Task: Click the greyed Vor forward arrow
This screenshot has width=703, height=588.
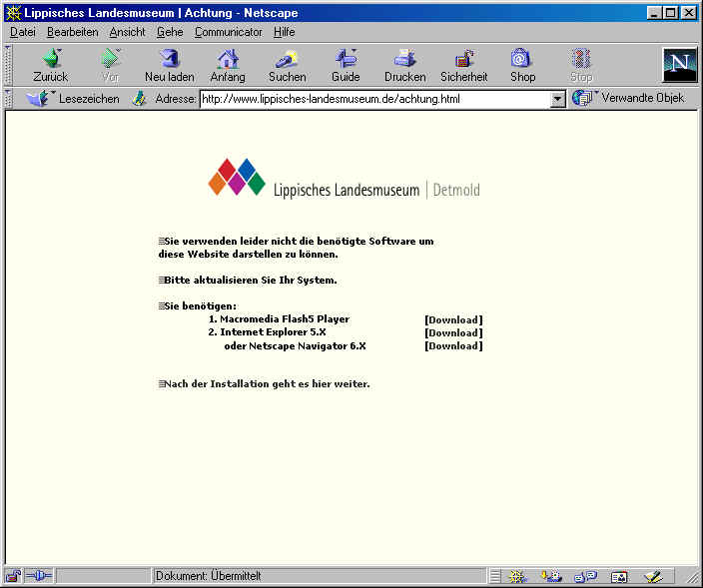Action: (x=110, y=66)
